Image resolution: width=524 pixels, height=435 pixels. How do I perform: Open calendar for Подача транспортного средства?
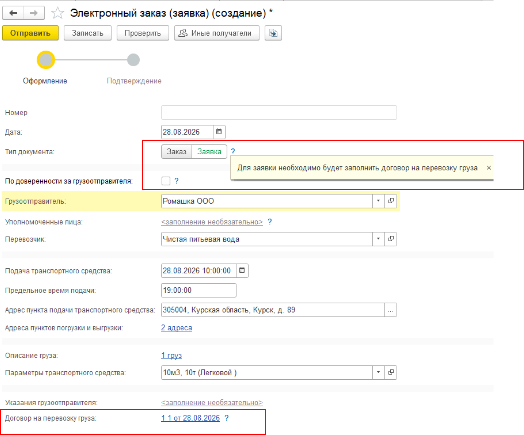[242, 270]
